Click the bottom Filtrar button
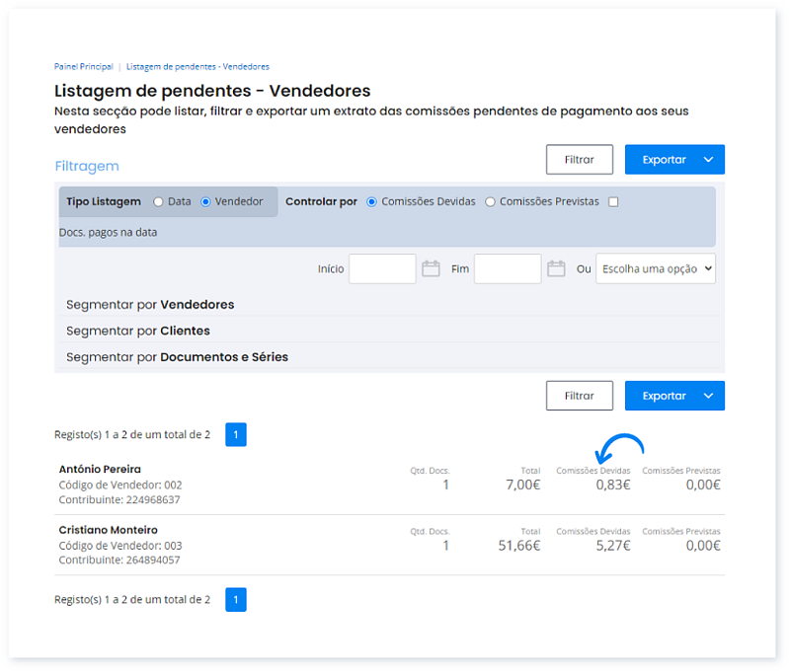The width and height of the screenshot is (790, 672). tap(579, 396)
